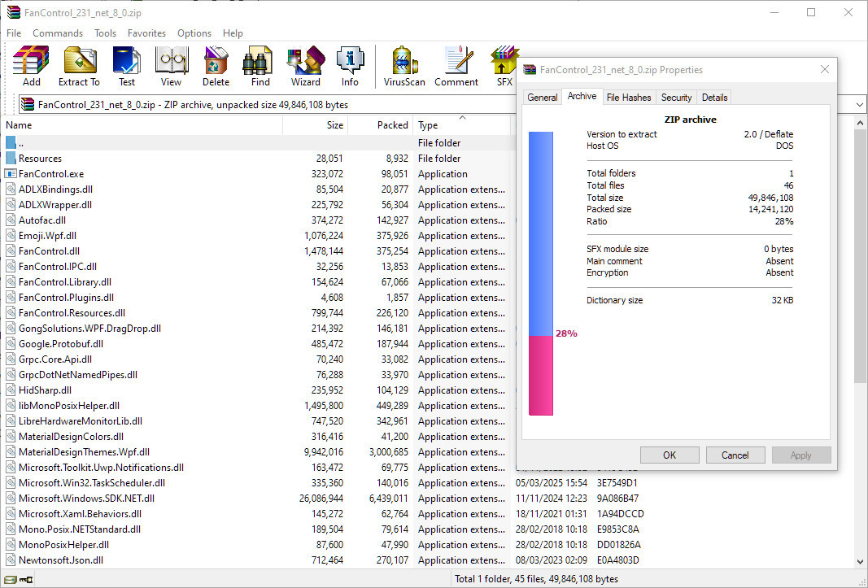This screenshot has width=868, height=588.
Task: Sort the list by Size column
Action: [x=315, y=125]
